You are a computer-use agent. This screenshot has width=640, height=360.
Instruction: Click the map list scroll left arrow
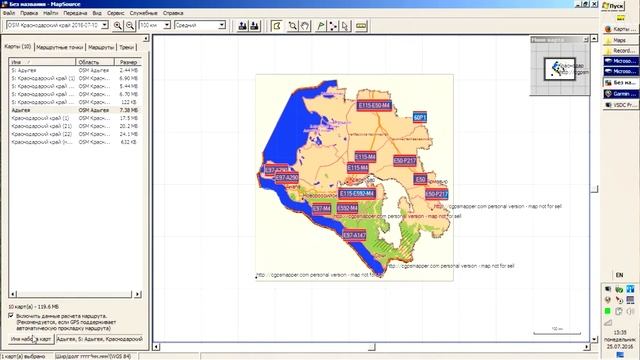pyautogui.click(x=13, y=294)
